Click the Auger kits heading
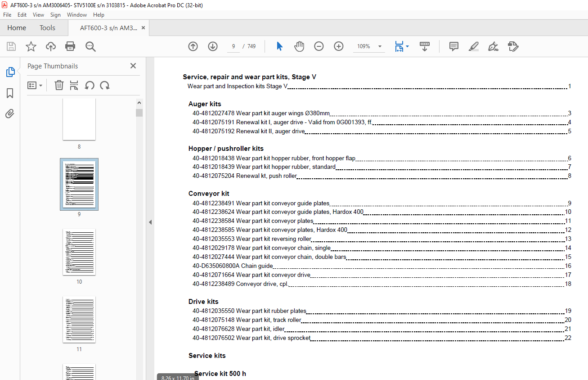The image size is (588, 380). pyautogui.click(x=205, y=104)
